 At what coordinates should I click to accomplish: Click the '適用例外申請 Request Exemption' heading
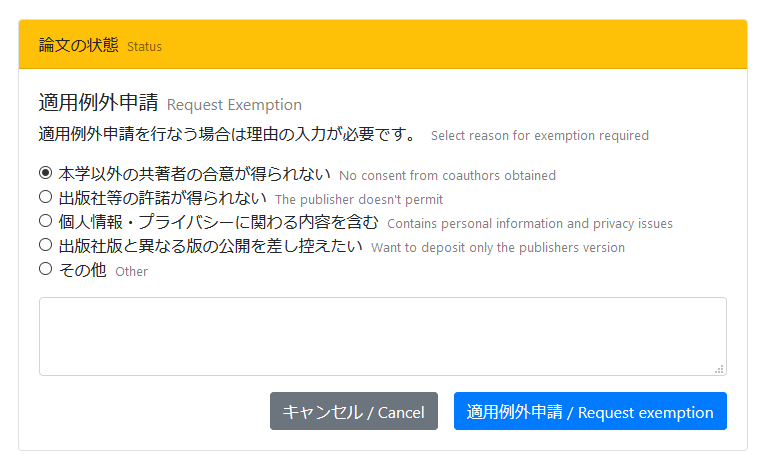[x=170, y=103]
